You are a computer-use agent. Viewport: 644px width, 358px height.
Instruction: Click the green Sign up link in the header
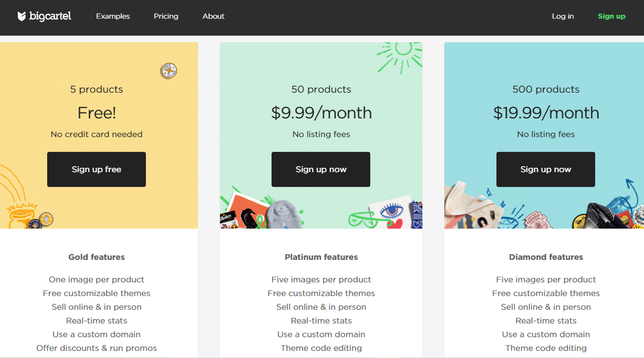click(x=611, y=16)
